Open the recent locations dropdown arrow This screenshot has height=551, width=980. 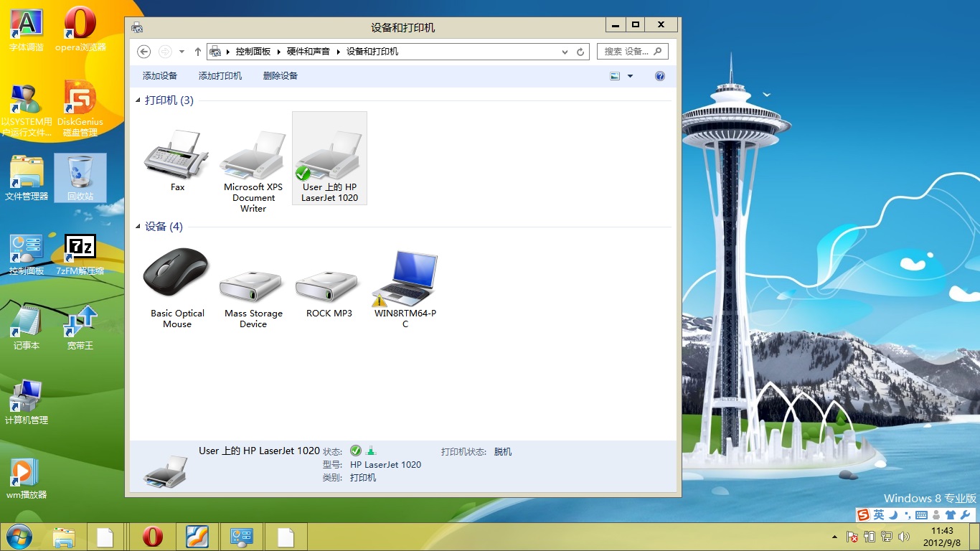[182, 52]
